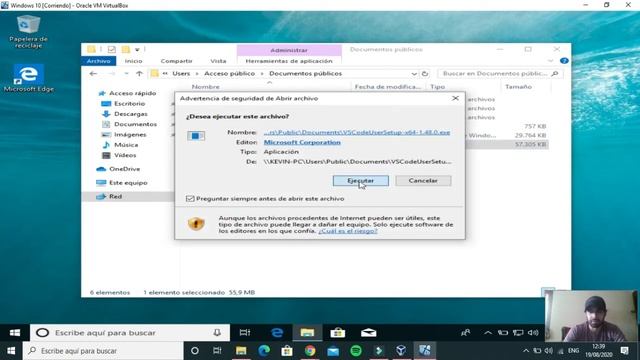The height and width of the screenshot is (360, 640).
Task: Expand the Customize Quick Access Toolbar dropdown arrow
Action: 138,50
